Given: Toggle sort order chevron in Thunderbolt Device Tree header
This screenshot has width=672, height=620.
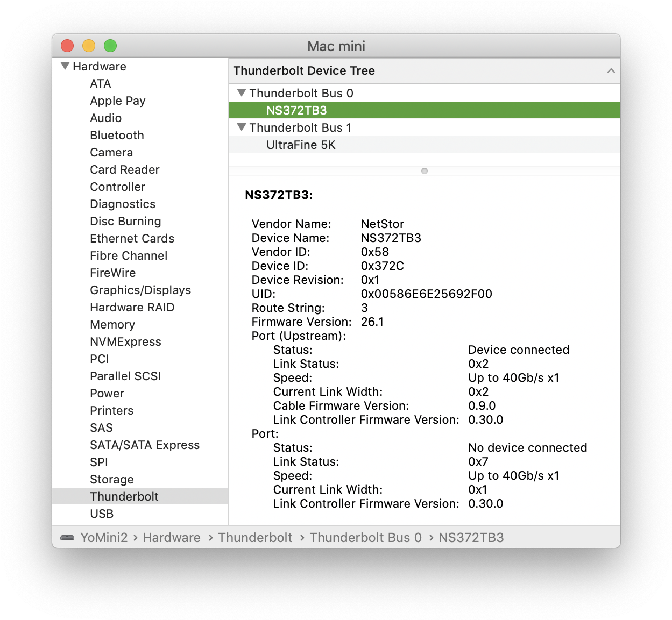Looking at the screenshot, I should 611,70.
